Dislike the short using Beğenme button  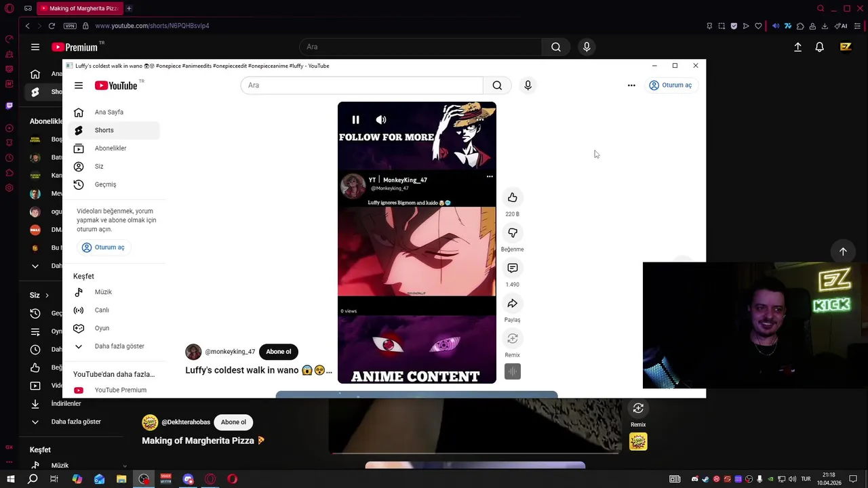pyautogui.click(x=513, y=232)
